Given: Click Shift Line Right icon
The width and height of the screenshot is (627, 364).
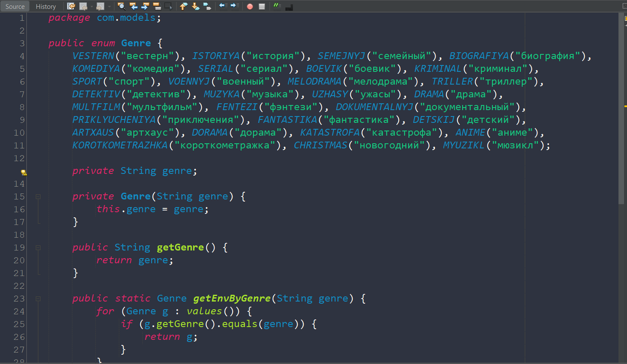Looking at the screenshot, I should pyautogui.click(x=234, y=6).
